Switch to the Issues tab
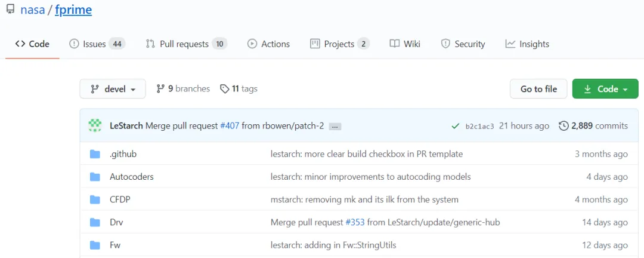This screenshot has height=258, width=644. 97,44
